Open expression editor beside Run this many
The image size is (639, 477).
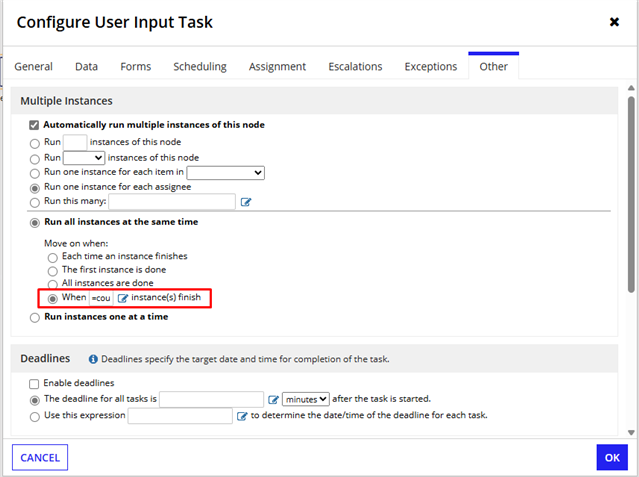tap(246, 202)
